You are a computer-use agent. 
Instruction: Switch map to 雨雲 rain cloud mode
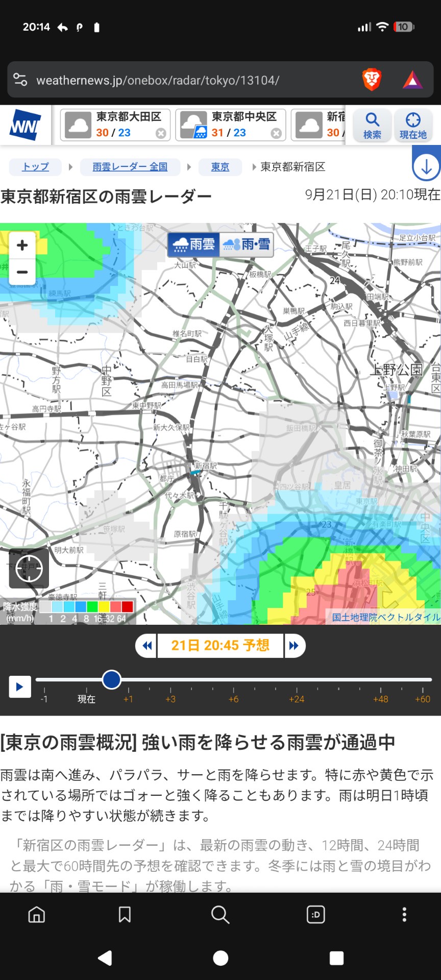coord(194,244)
